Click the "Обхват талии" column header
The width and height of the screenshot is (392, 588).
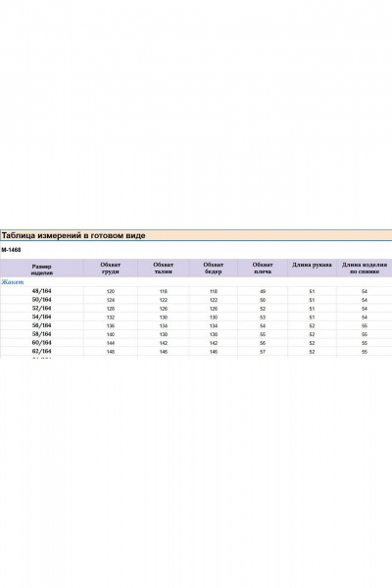(164, 269)
